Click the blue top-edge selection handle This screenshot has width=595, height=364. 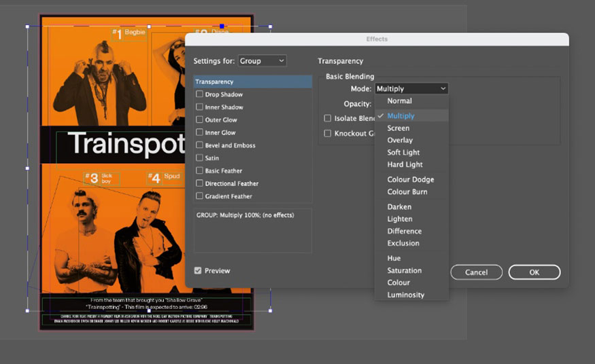(x=222, y=26)
